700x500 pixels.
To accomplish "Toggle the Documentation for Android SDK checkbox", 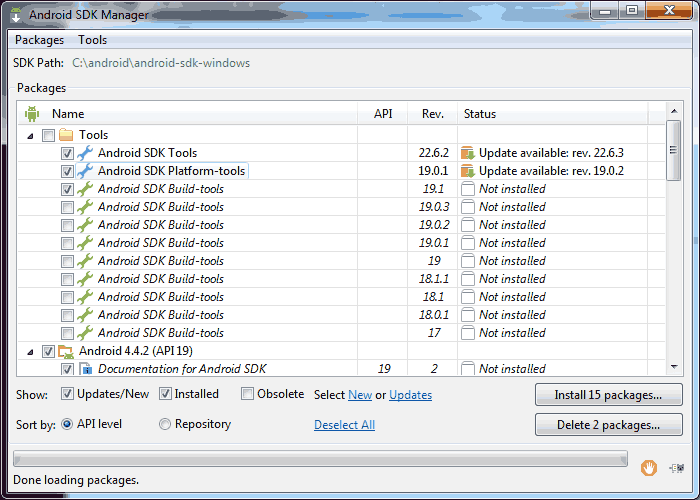I will click(67, 369).
